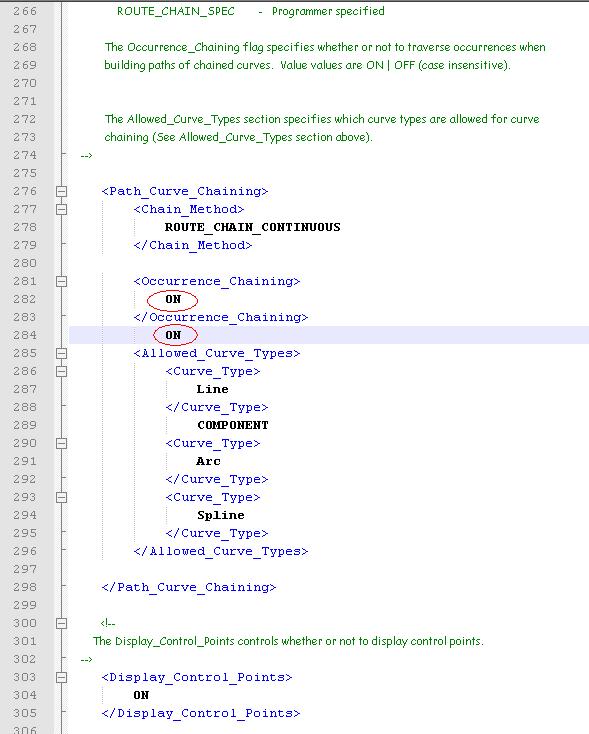Click the Line value on line 287
The height and width of the screenshot is (734, 589).
pyautogui.click(x=213, y=389)
